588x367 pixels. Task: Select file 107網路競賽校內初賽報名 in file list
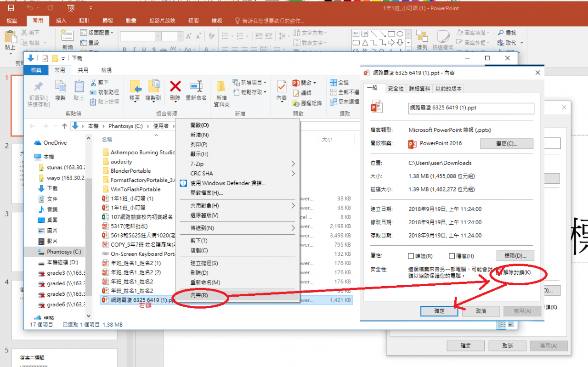(138, 217)
